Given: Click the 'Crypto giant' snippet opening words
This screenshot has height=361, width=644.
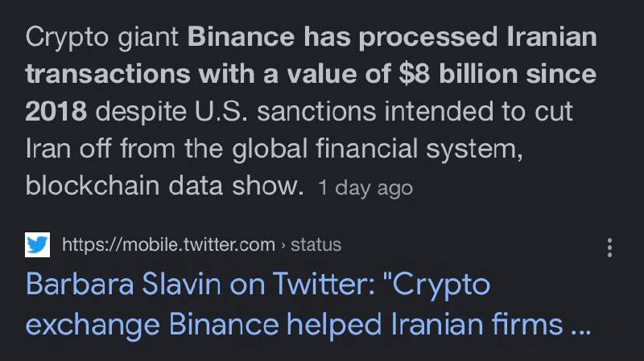Looking at the screenshot, I should coord(102,37).
